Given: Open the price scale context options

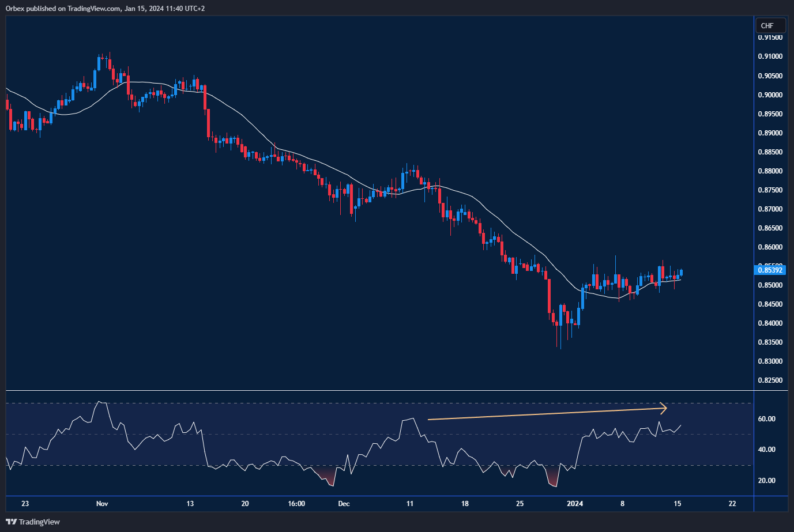Looking at the screenshot, I should pyautogui.click(x=770, y=202).
